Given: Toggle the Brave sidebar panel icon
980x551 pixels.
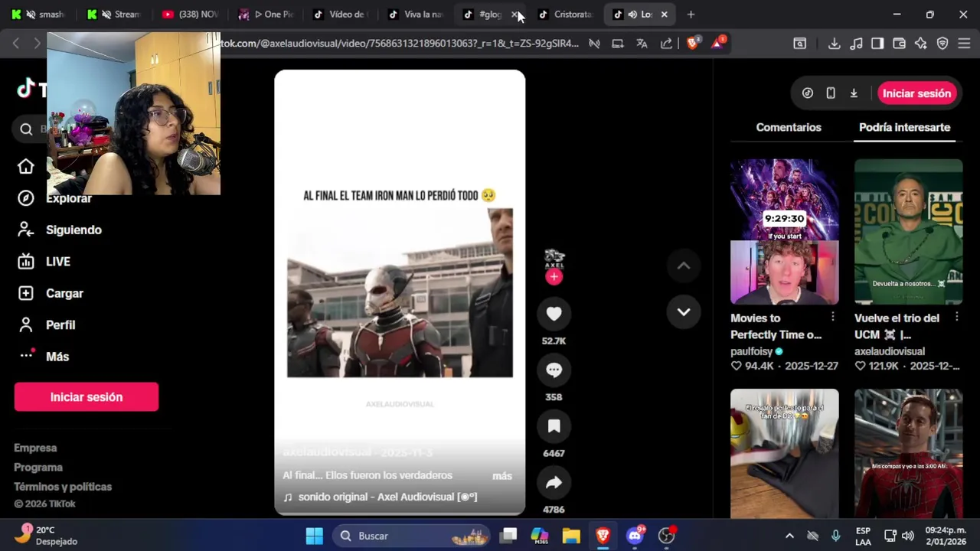Looking at the screenshot, I should tap(877, 44).
